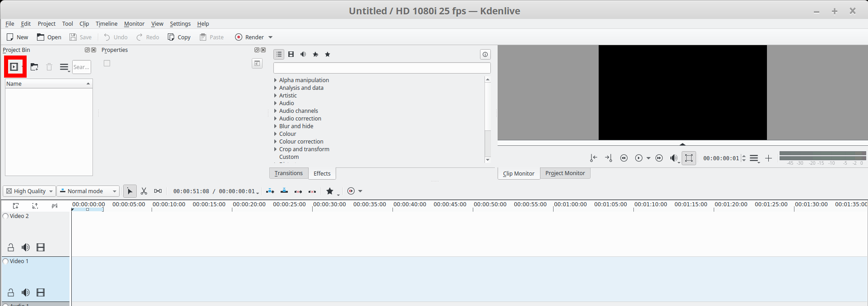The image size is (868, 306).
Task: Increase the monitor timecode with up arrow
Action: (x=744, y=156)
